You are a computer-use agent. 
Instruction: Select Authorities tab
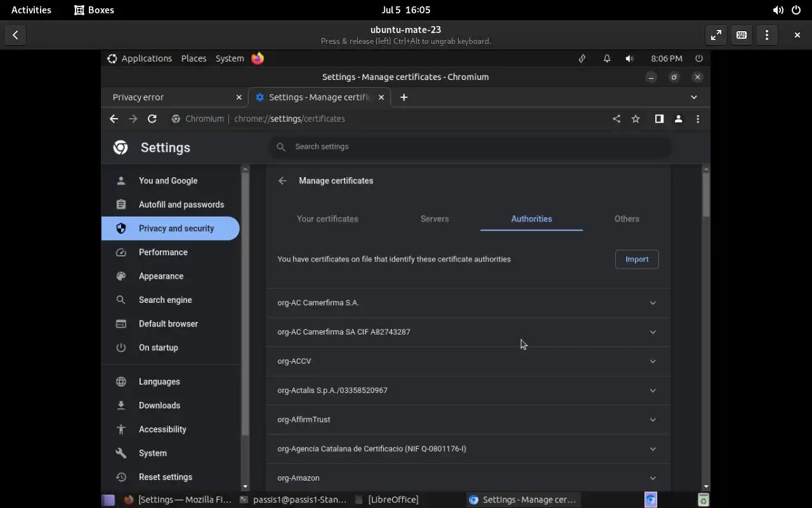(532, 219)
